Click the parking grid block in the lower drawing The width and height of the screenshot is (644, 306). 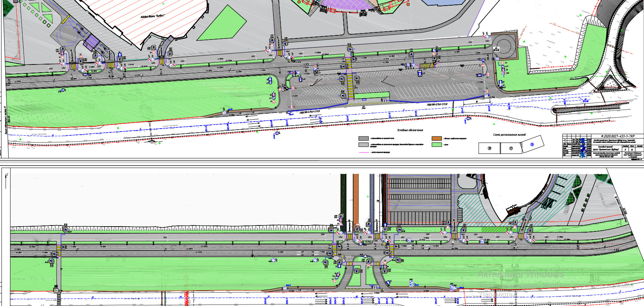tap(419, 199)
